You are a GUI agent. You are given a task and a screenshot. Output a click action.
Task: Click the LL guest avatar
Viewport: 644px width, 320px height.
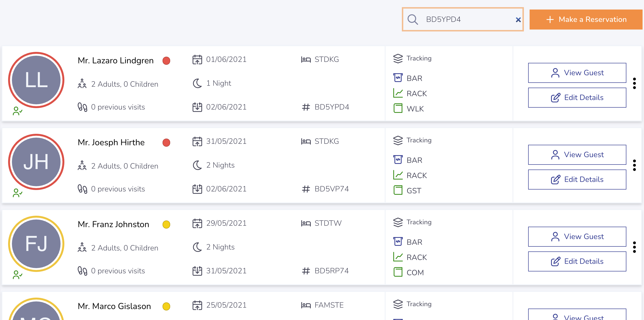(x=36, y=80)
